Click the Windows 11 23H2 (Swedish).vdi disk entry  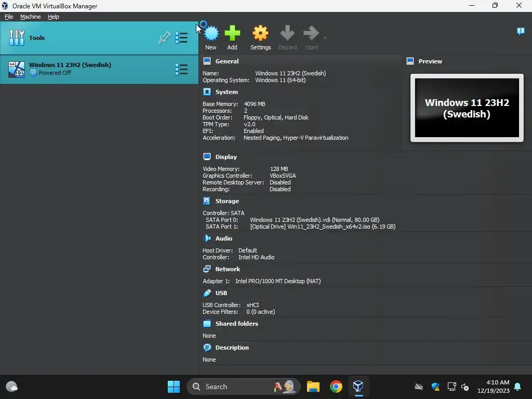coord(314,220)
